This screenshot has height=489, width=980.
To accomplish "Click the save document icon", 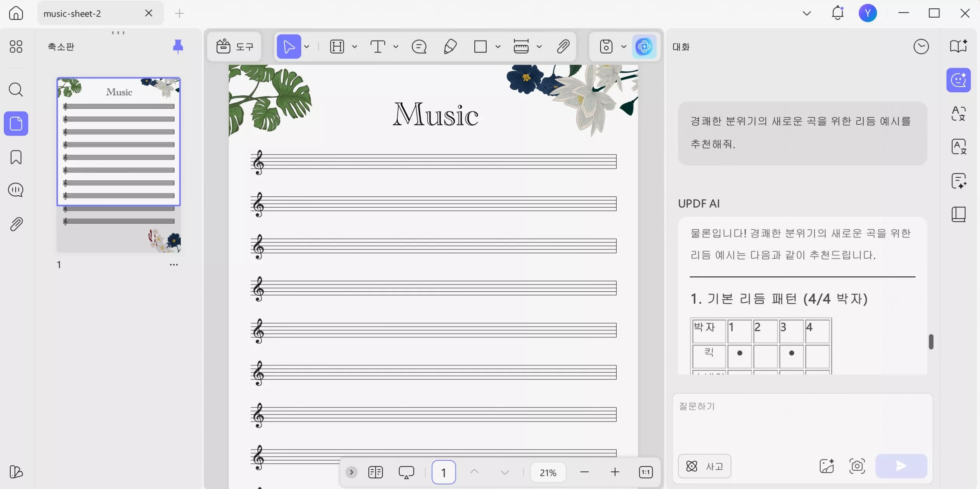I will [x=606, y=47].
